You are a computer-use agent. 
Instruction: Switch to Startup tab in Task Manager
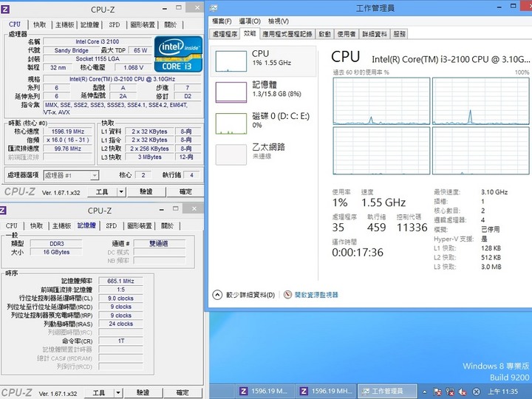pyautogui.click(x=324, y=34)
